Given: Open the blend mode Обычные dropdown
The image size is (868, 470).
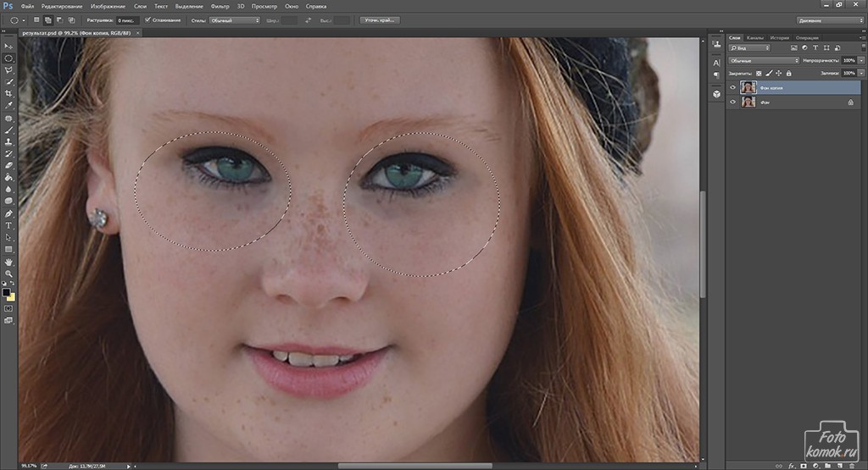Looking at the screenshot, I should (x=763, y=60).
